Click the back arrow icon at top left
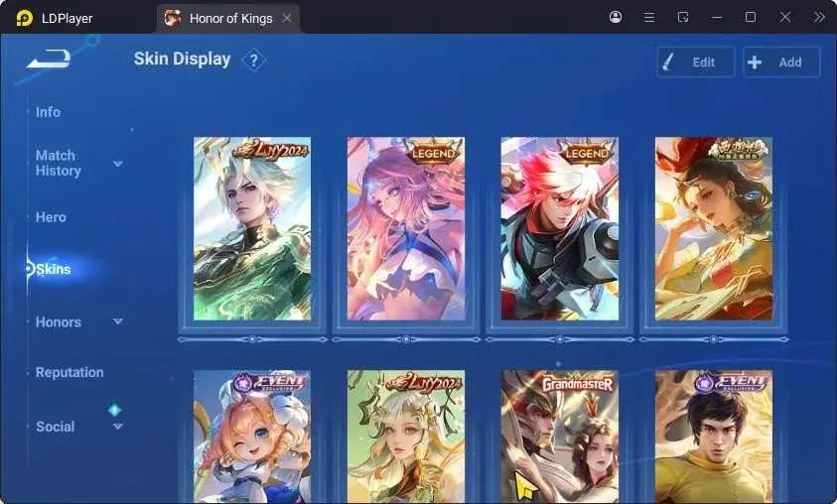This screenshot has height=504, width=837. tap(49, 59)
